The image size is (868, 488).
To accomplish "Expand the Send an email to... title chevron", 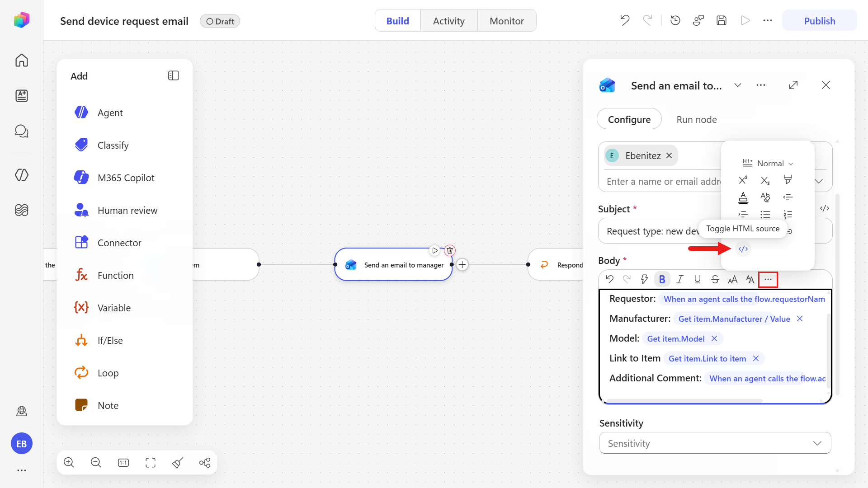I will click(738, 85).
